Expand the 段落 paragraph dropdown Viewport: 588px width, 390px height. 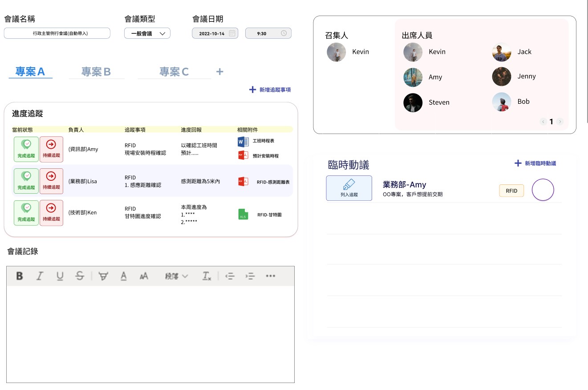pyautogui.click(x=176, y=276)
